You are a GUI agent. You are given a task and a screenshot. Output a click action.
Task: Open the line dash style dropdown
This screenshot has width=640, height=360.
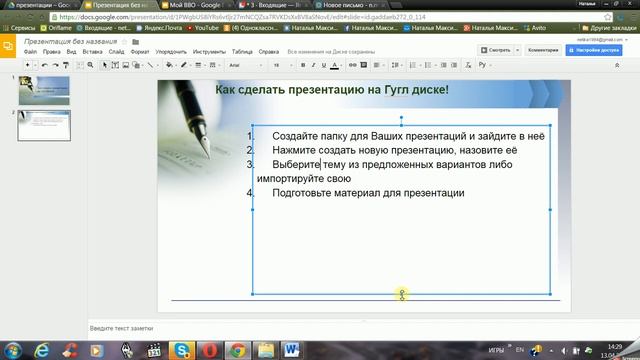coord(213,65)
